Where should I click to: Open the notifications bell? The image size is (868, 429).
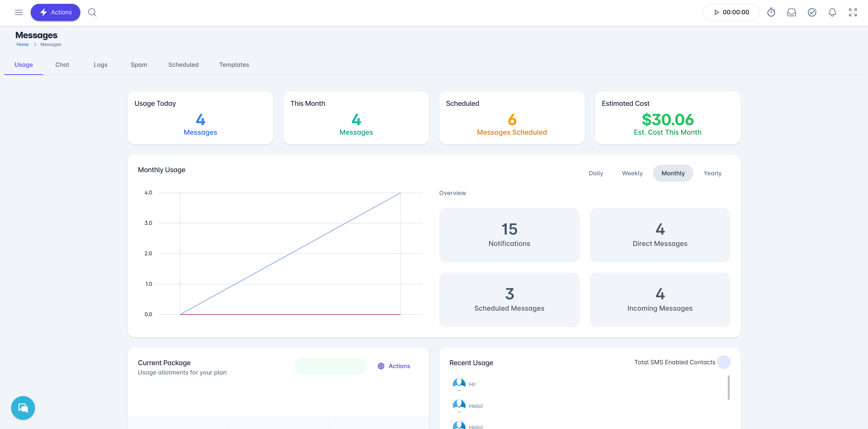pyautogui.click(x=832, y=12)
